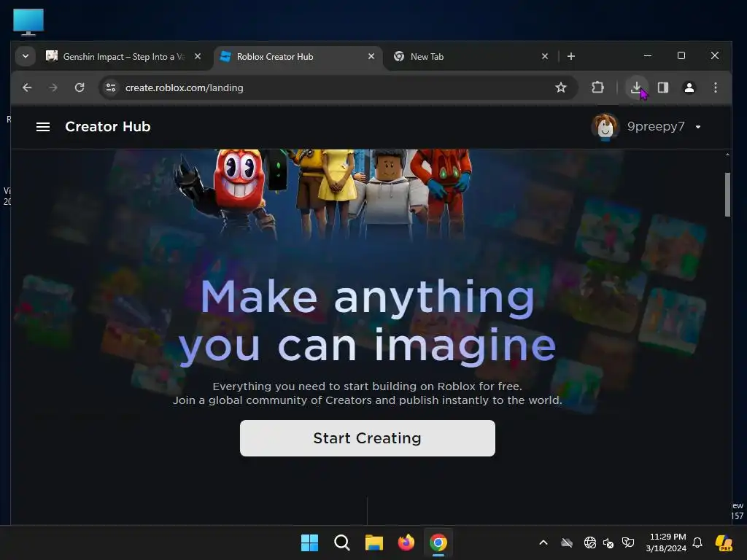Expand the 9preepy7 account dropdown arrow
The image size is (747, 560).
[698, 127]
